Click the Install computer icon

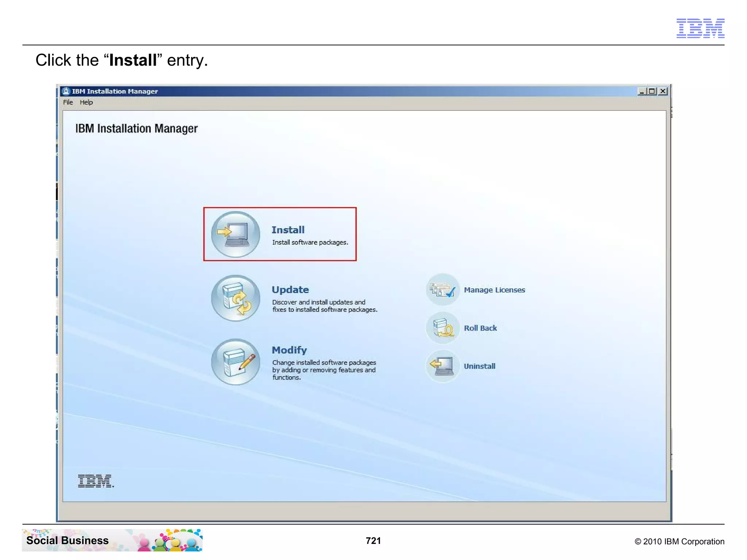(235, 234)
